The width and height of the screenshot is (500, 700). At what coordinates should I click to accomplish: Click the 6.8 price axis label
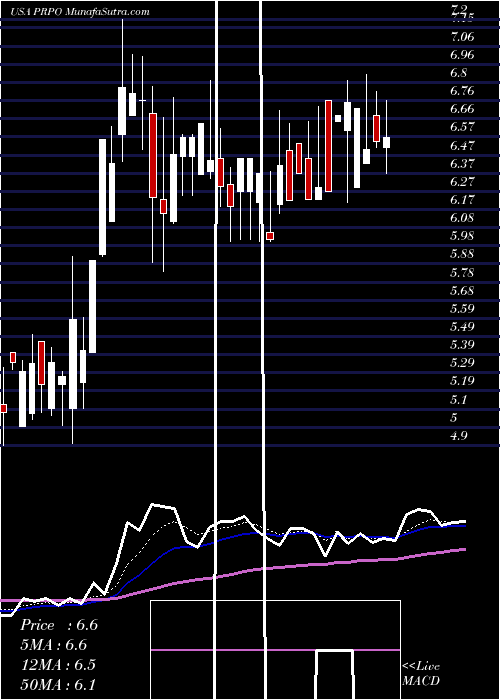pyautogui.click(x=459, y=72)
